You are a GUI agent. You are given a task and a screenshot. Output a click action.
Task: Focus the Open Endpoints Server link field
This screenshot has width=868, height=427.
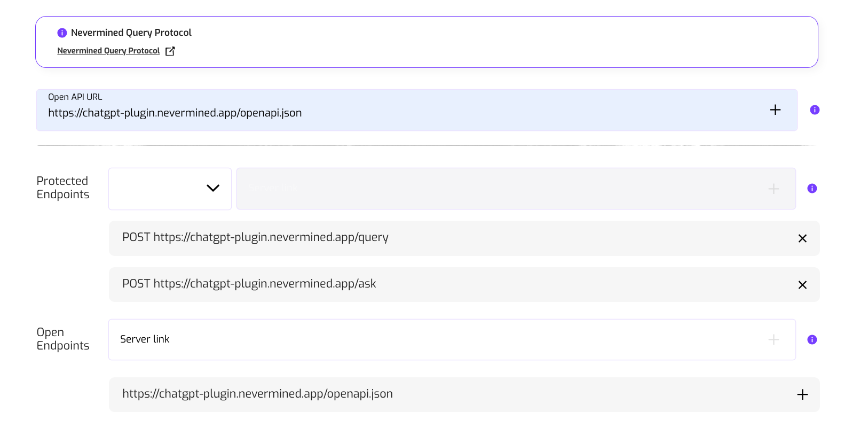pos(438,339)
